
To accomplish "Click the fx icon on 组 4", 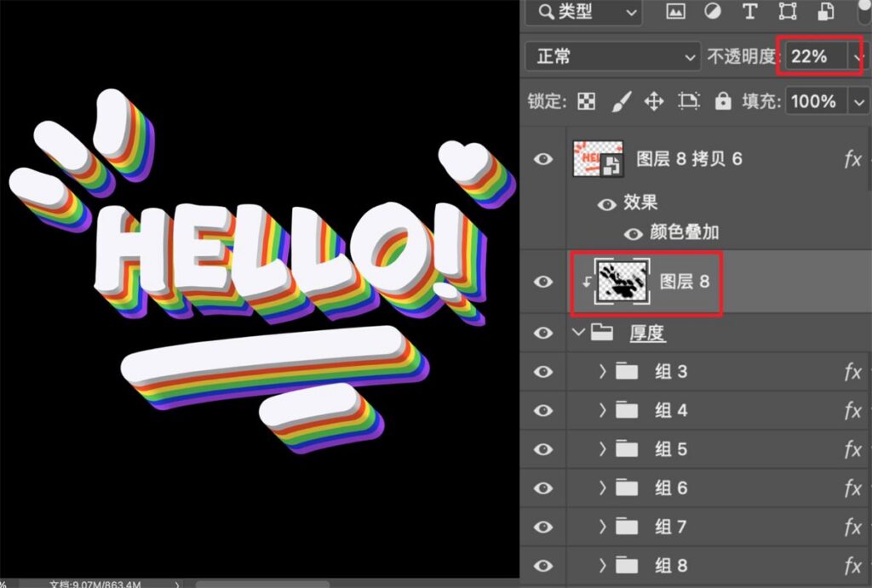I will (853, 411).
